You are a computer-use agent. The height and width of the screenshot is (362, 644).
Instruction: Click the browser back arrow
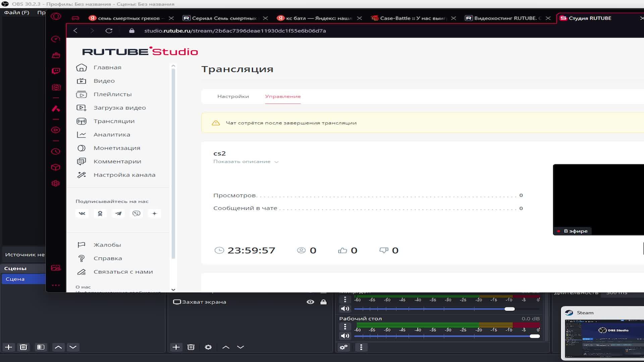pyautogui.click(x=75, y=31)
